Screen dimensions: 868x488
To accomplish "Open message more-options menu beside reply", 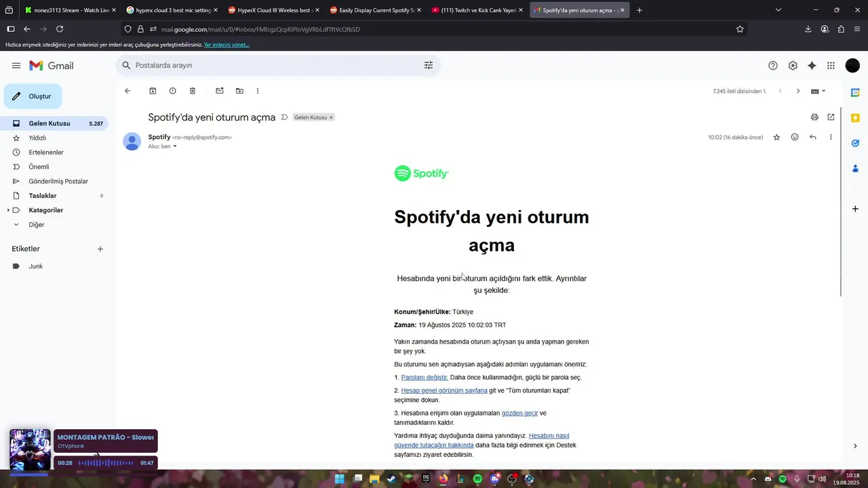I will (831, 137).
